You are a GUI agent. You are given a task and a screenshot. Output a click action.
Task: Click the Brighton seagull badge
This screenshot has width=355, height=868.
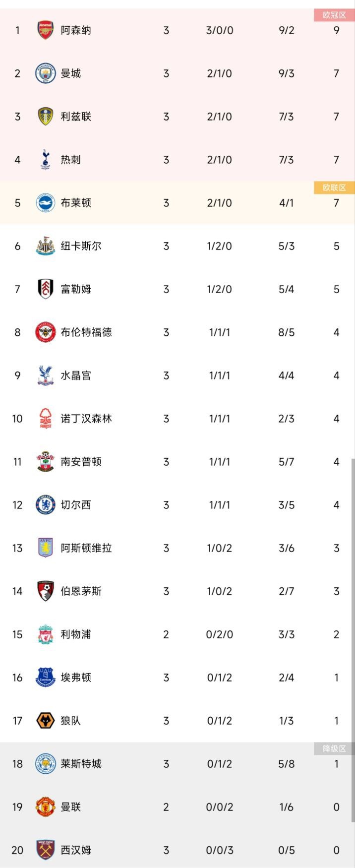(46, 203)
